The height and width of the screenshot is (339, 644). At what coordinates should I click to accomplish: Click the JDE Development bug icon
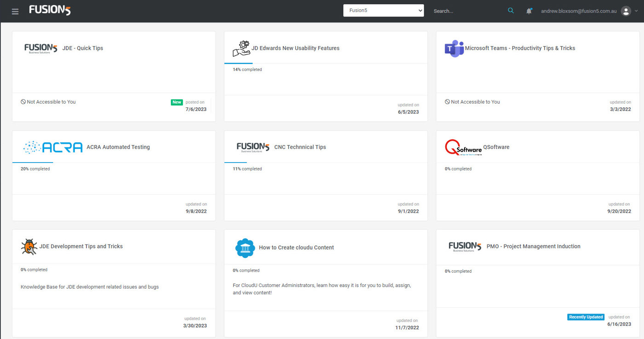pyautogui.click(x=29, y=246)
